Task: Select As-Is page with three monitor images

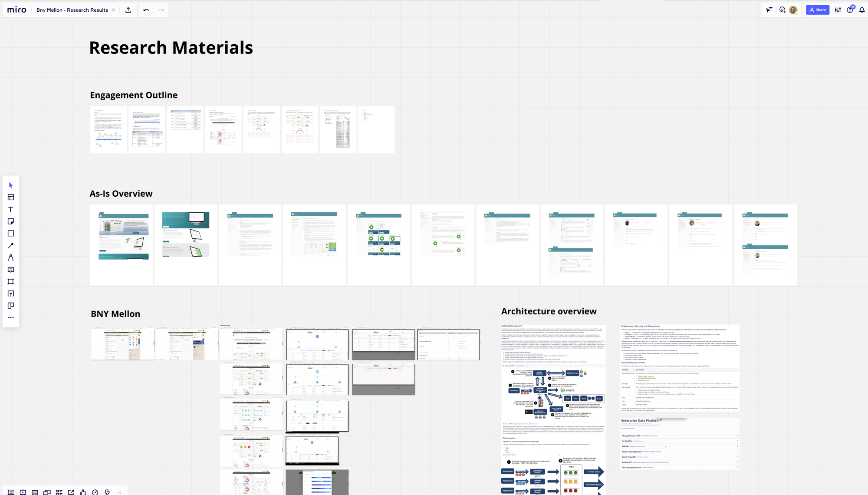Action: click(186, 245)
